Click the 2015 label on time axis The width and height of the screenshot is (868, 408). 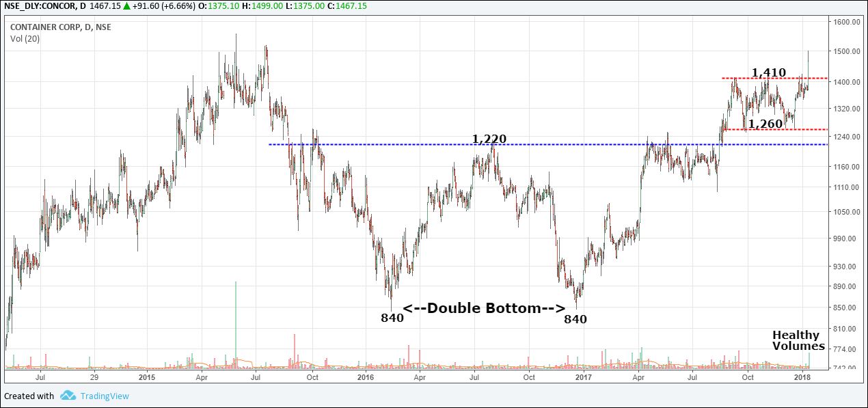coord(147,377)
